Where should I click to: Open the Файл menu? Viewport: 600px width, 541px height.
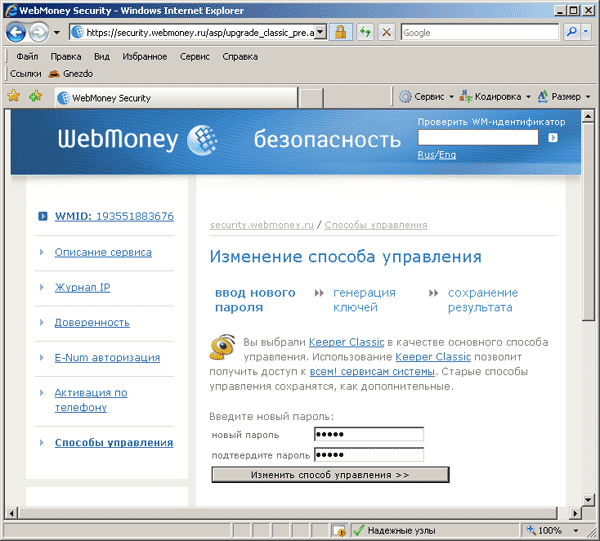pos(27,57)
